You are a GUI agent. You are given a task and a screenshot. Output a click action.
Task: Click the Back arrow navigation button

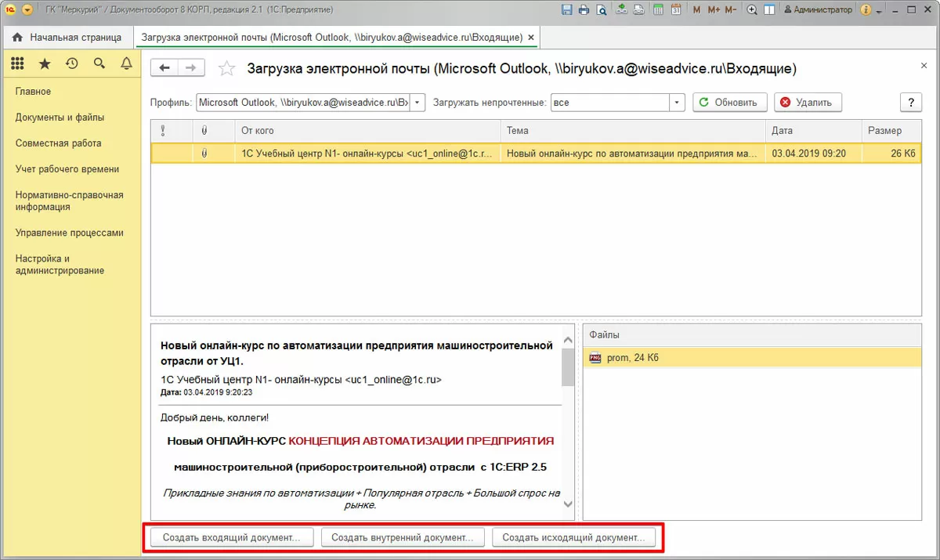[x=164, y=68]
